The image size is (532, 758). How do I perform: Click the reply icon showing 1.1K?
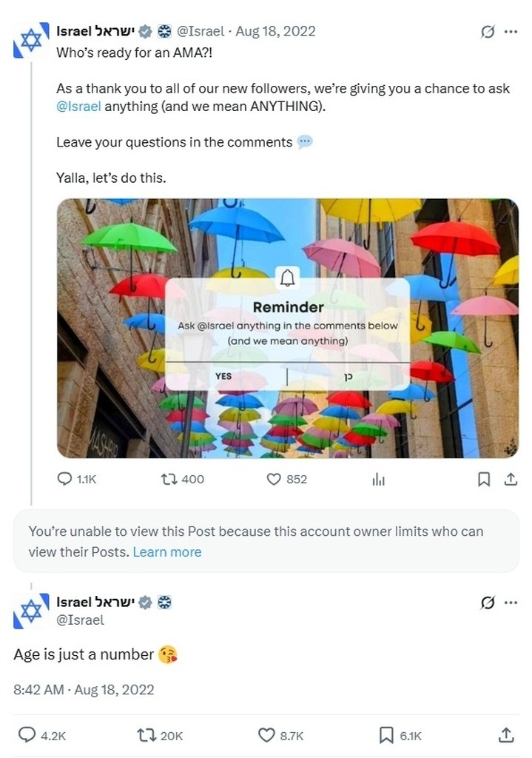click(64, 479)
